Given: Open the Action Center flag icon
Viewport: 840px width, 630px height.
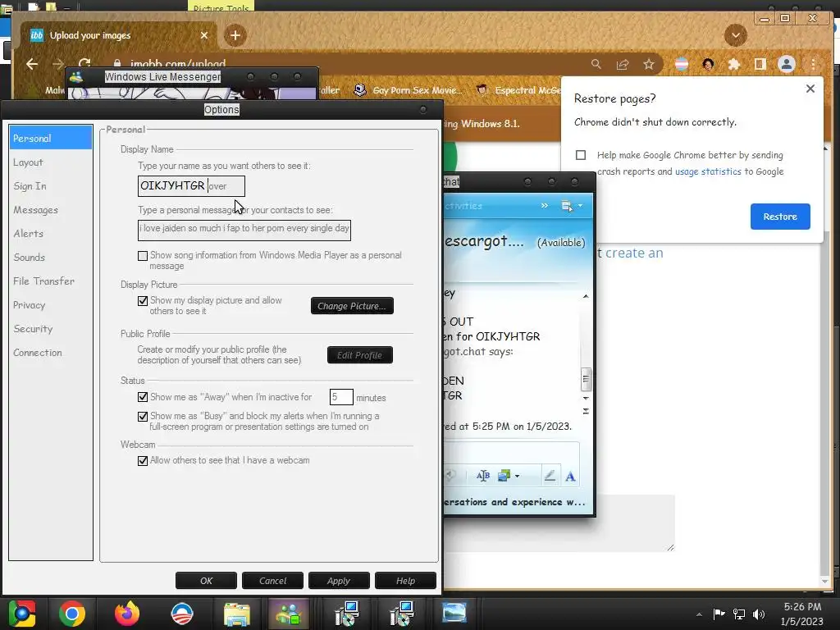Looking at the screenshot, I should 719,614.
